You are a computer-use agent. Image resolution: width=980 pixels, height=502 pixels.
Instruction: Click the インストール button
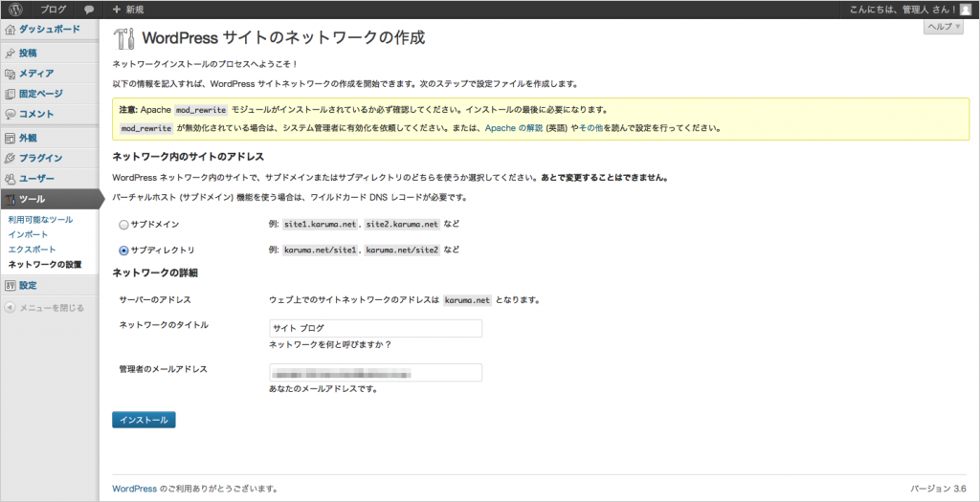pos(144,420)
